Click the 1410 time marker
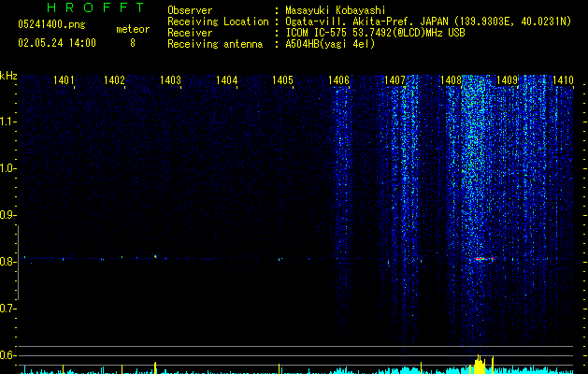The image size is (588, 374). pyautogui.click(x=564, y=79)
